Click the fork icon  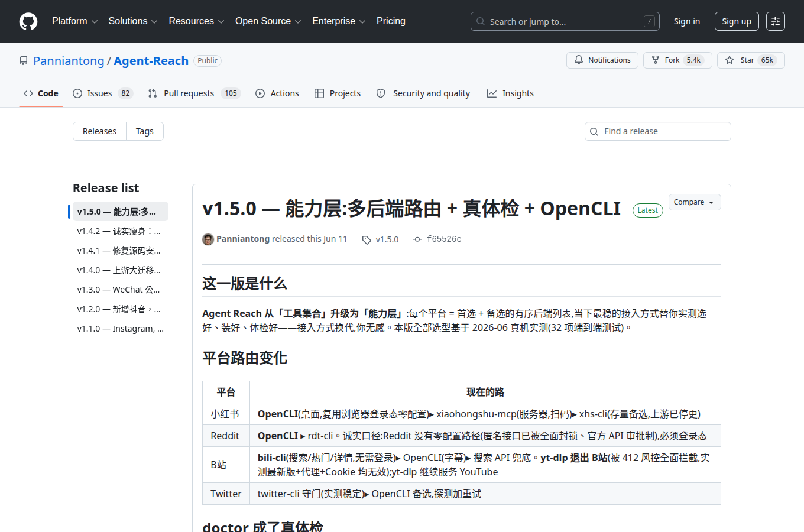point(656,60)
